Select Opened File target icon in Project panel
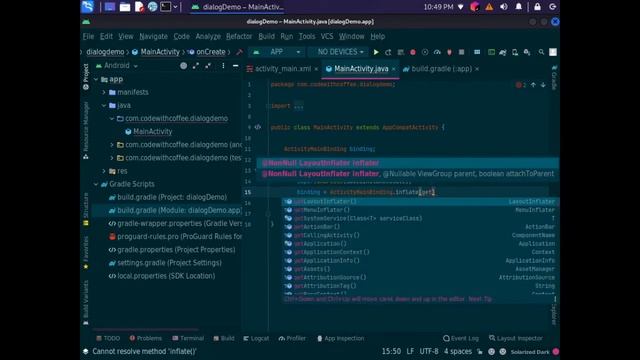This screenshot has width=640, height=360. pyautogui.click(x=184, y=66)
